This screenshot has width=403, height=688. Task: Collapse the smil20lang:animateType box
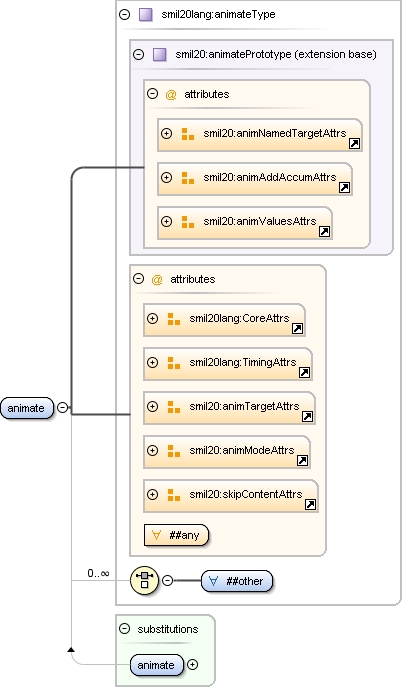(x=125, y=14)
